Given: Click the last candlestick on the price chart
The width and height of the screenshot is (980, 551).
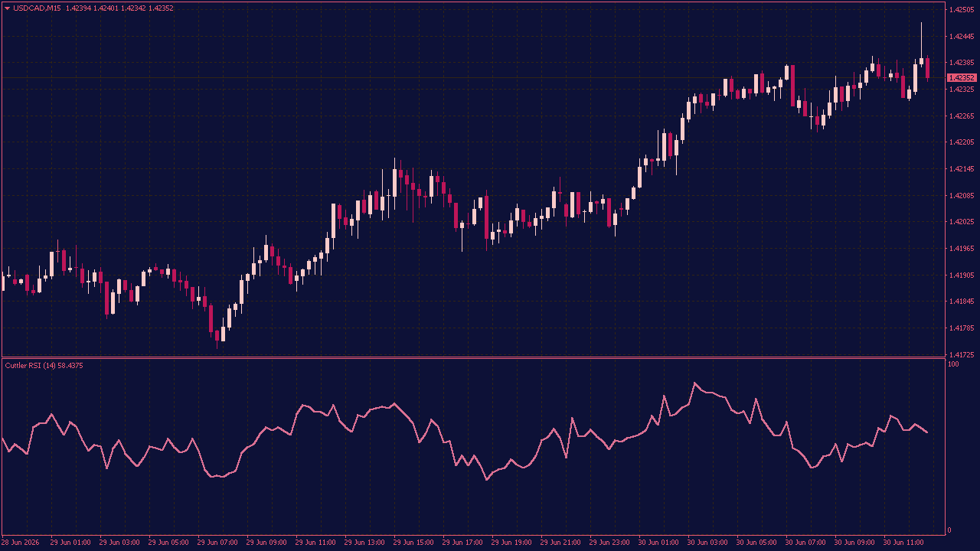Looking at the screenshot, I should tap(927, 67).
